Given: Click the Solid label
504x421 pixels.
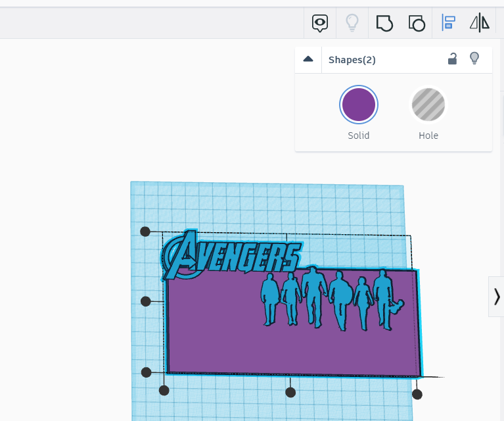Looking at the screenshot, I should [x=359, y=136].
